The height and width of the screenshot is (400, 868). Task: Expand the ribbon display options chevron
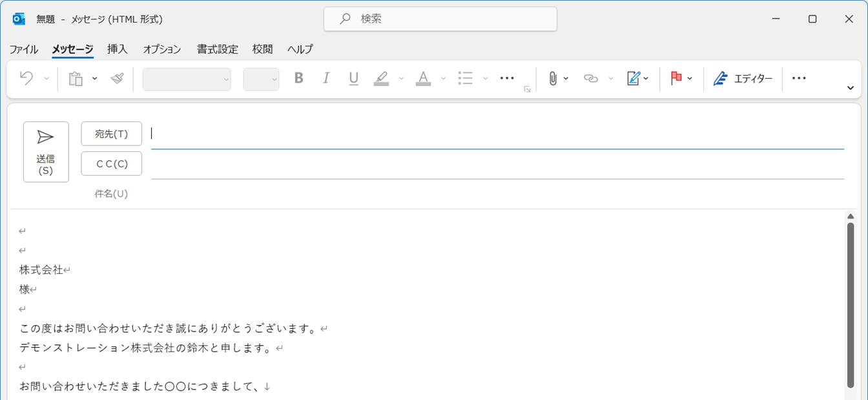(850, 89)
